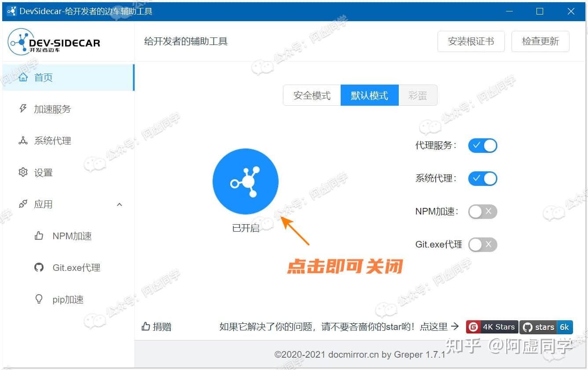
Task: Disable the 代理服务 toggle switch
Action: [x=482, y=145]
